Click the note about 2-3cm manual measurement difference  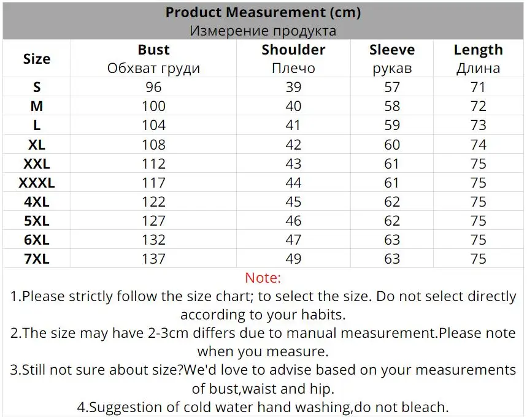(x=263, y=342)
